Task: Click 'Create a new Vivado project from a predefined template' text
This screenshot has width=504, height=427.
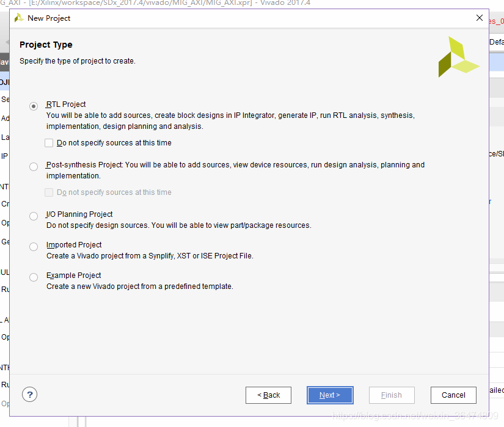Action: [x=140, y=286]
